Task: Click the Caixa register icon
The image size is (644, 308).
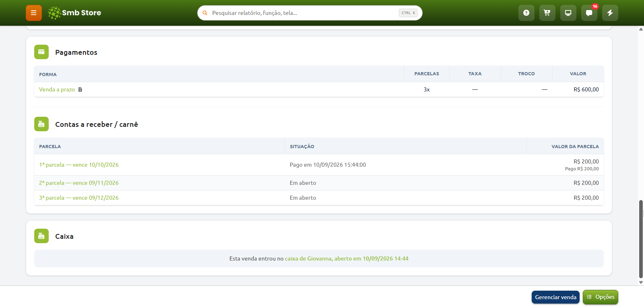Action: [41, 236]
